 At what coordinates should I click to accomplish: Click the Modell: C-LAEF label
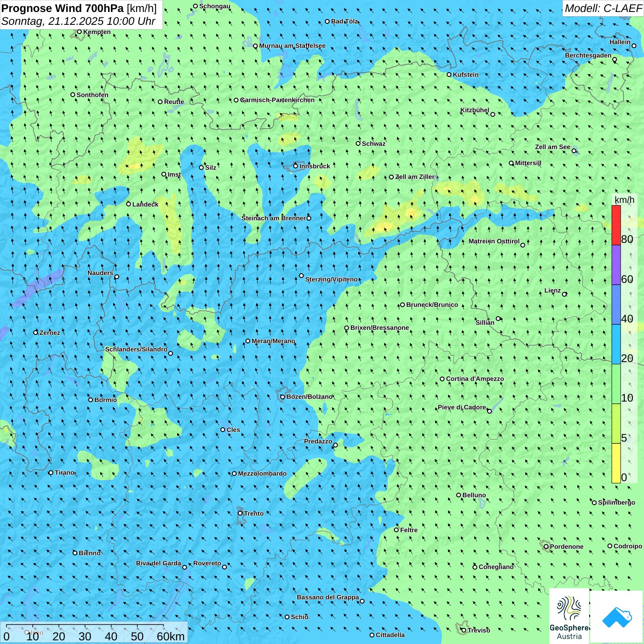[x=603, y=8]
